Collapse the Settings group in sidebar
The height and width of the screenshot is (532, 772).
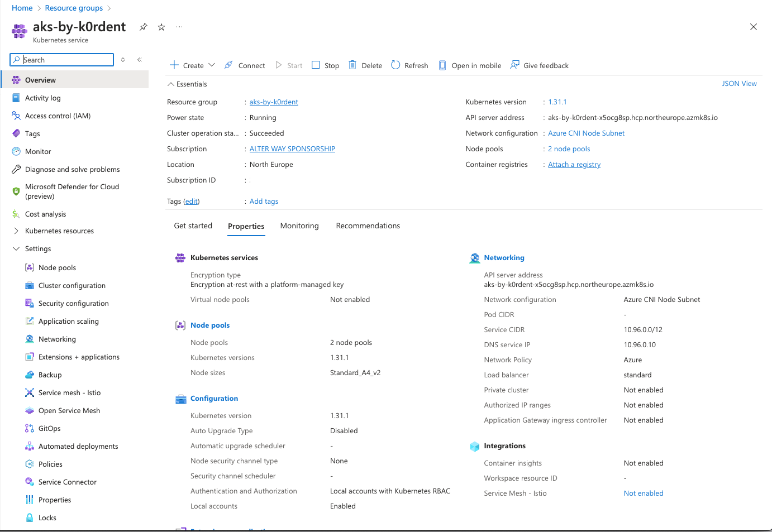[x=16, y=249]
